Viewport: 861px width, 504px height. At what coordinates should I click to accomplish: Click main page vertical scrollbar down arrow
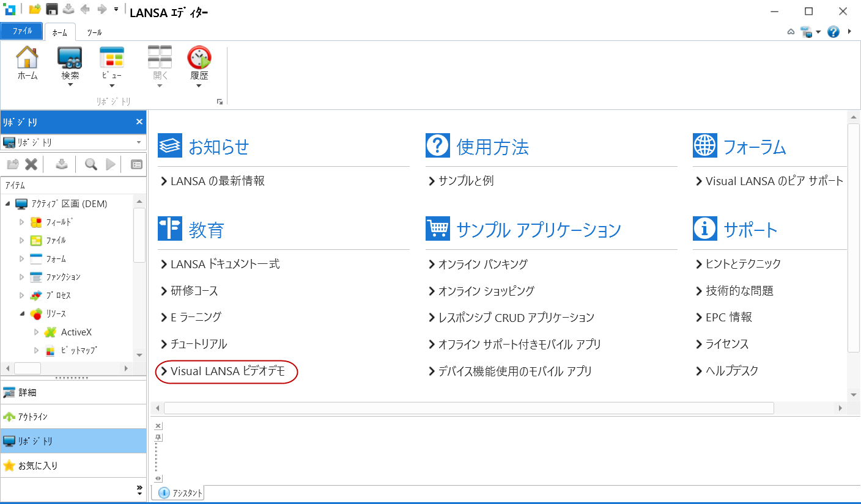click(x=854, y=395)
